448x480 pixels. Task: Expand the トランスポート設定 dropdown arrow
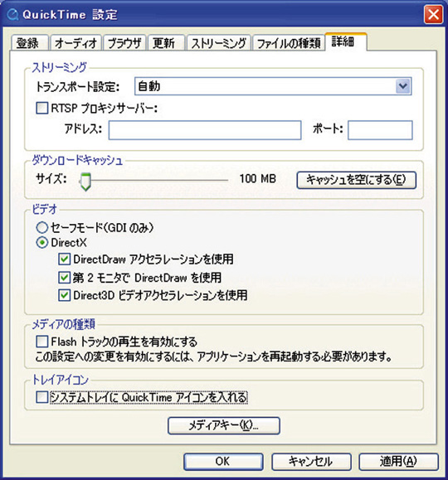[x=402, y=86]
